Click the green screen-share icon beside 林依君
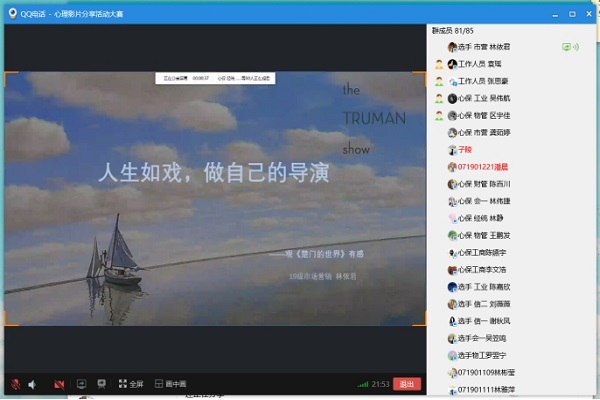Viewport: 600px width, 400px height. click(x=566, y=47)
